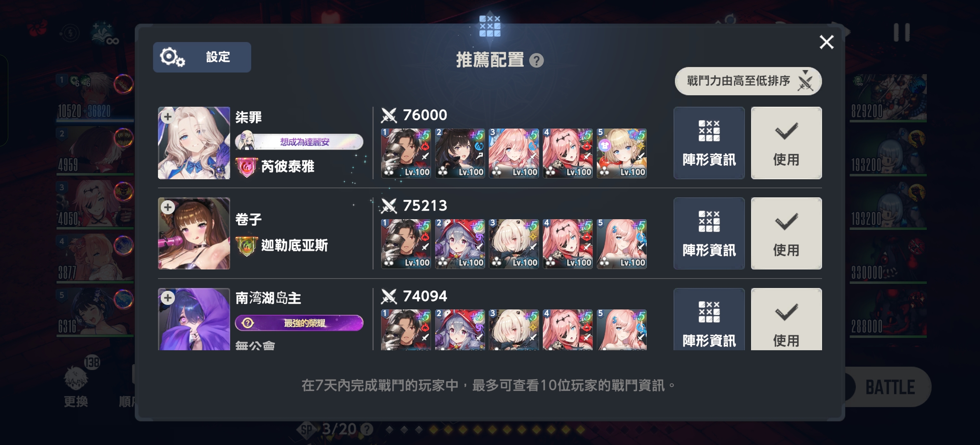Image resolution: width=980 pixels, height=445 pixels.
Task: View 陣形資訊 for 卷子's team
Action: (x=709, y=234)
